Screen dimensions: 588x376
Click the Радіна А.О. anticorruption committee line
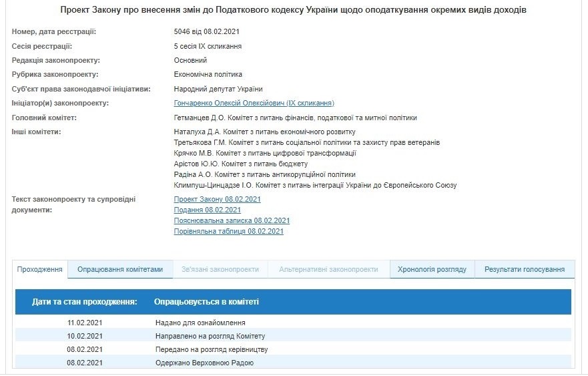tap(264, 174)
